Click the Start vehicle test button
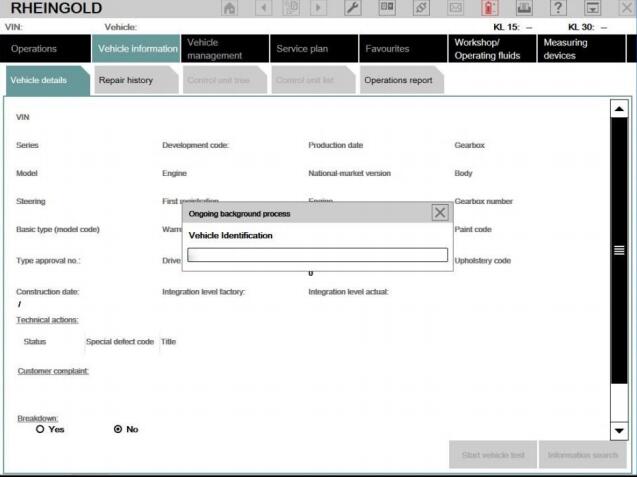This screenshot has height=477, width=637. [x=493, y=455]
